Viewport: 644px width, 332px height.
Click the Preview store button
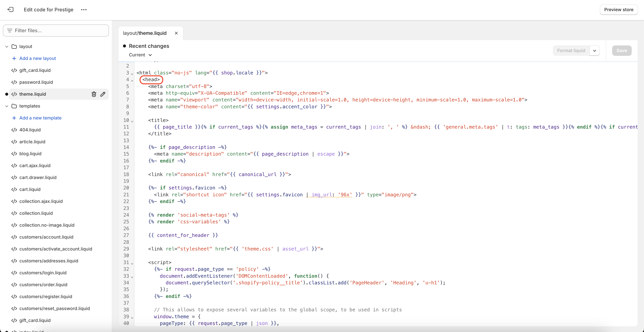pos(618,9)
